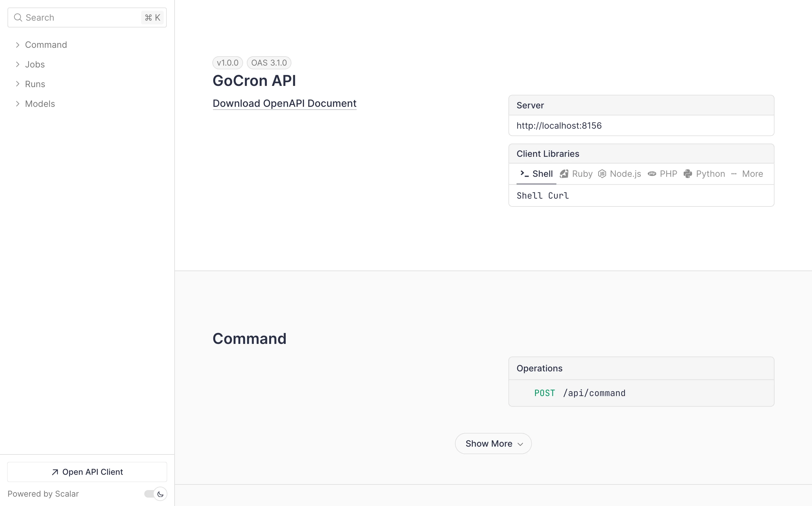Toggle dark mode switch
The image size is (812, 506).
coord(156,494)
